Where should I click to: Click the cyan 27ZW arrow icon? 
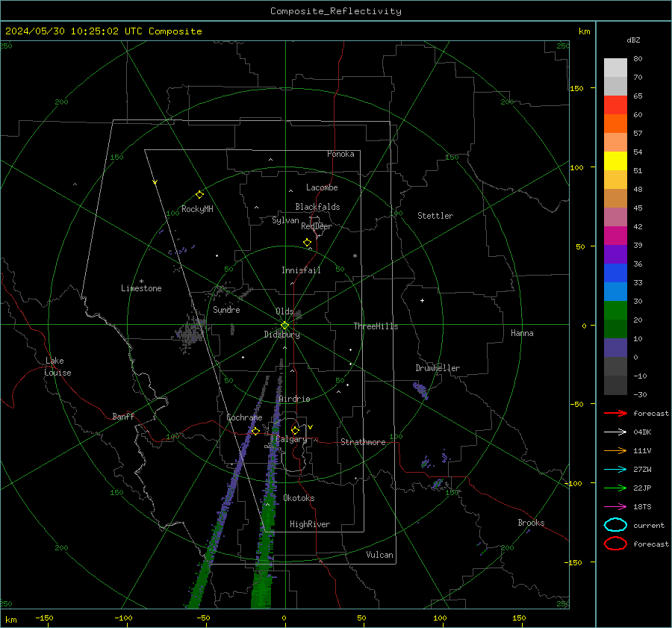(x=615, y=470)
